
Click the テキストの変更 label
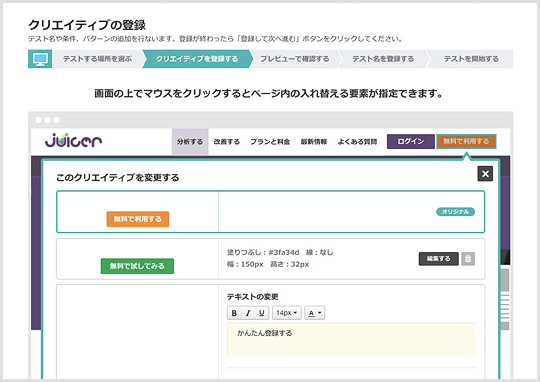[x=252, y=297]
